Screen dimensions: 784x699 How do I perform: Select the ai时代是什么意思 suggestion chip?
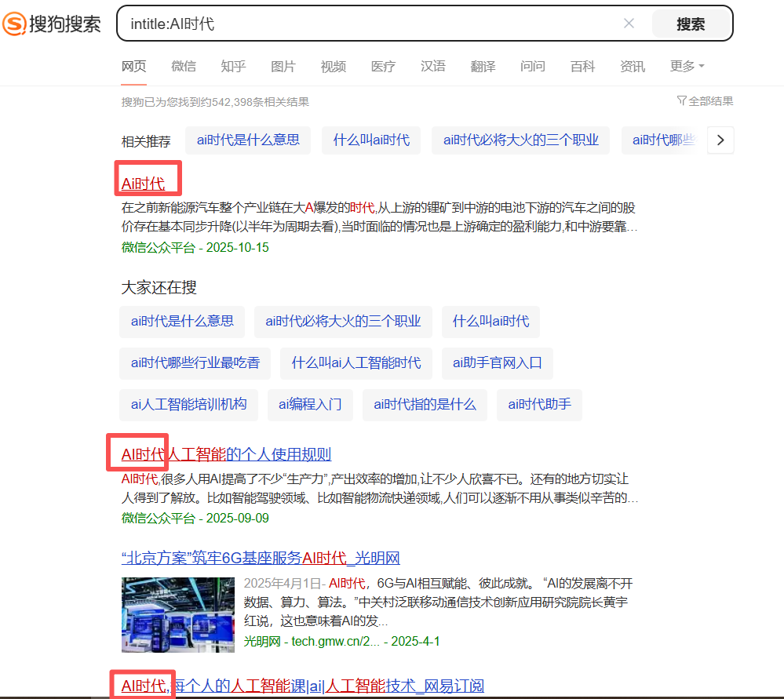(x=181, y=322)
